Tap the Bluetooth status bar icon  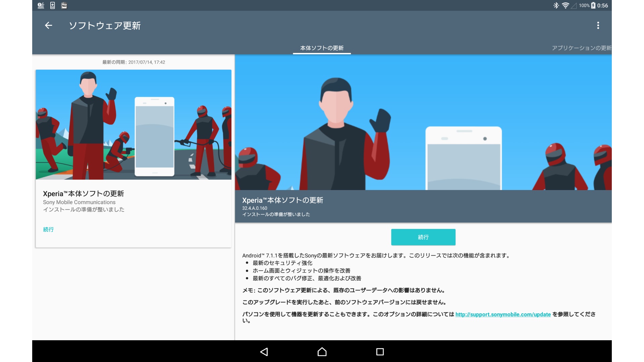click(x=556, y=5)
